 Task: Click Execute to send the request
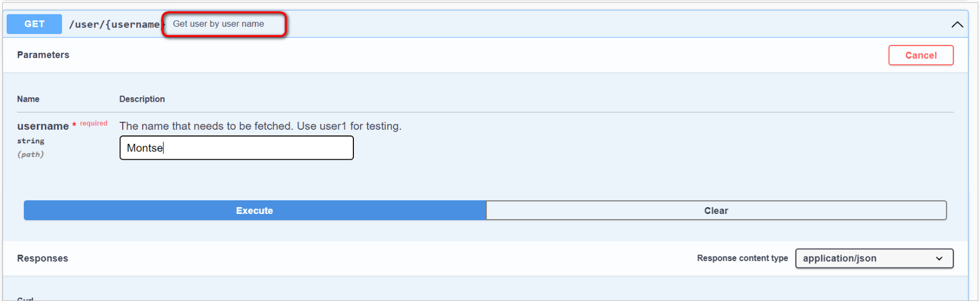pyautogui.click(x=255, y=211)
